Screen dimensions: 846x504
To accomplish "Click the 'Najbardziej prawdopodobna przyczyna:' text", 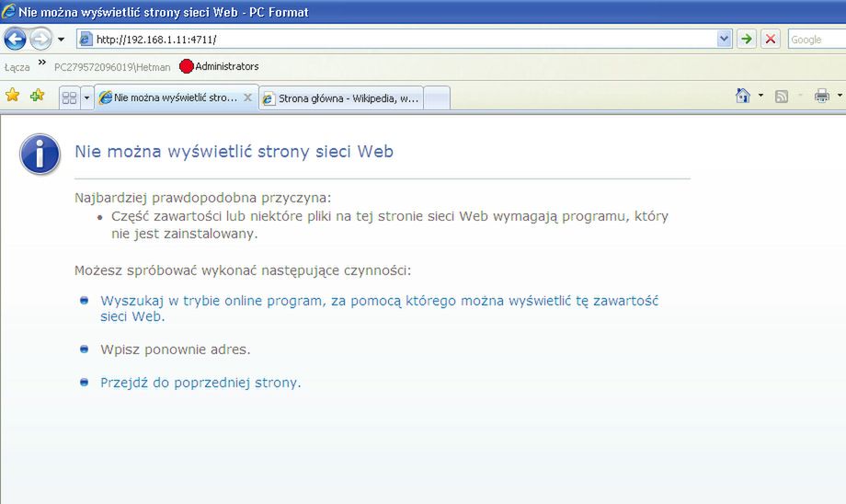I will point(203,198).
